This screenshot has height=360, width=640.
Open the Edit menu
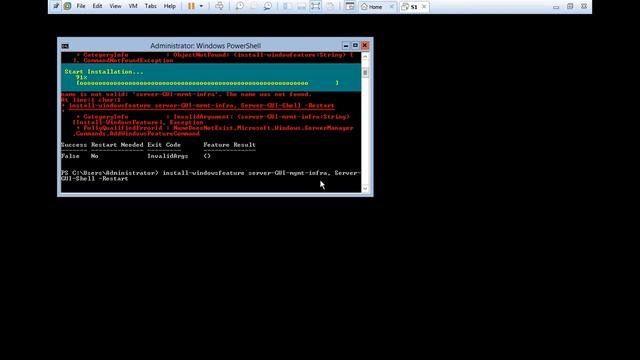97,6
